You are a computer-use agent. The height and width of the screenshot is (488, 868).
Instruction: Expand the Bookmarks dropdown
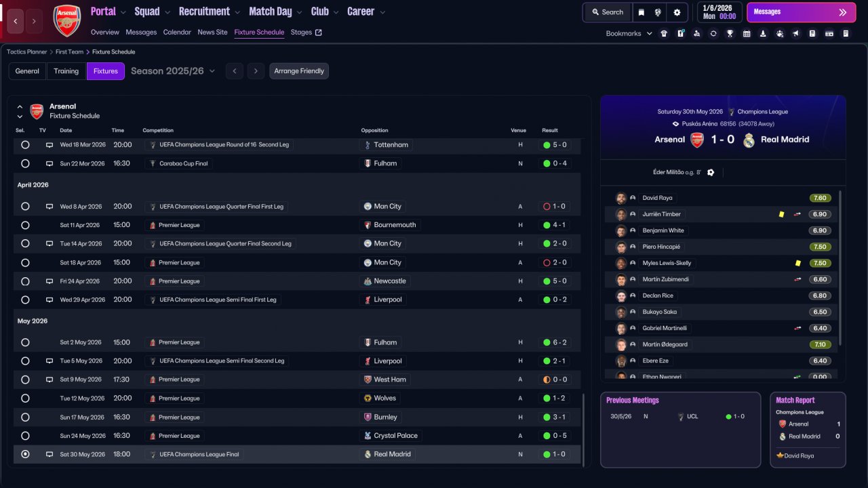pyautogui.click(x=629, y=33)
